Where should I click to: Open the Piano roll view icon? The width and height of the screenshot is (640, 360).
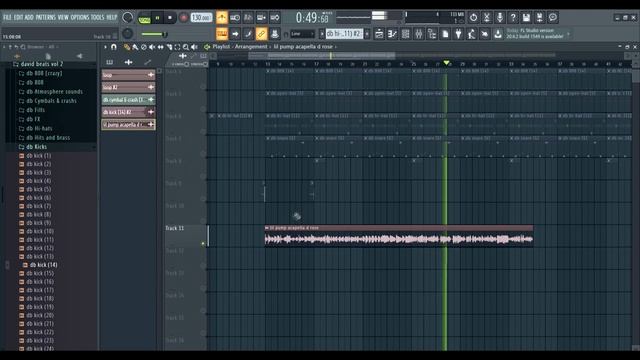(392, 33)
